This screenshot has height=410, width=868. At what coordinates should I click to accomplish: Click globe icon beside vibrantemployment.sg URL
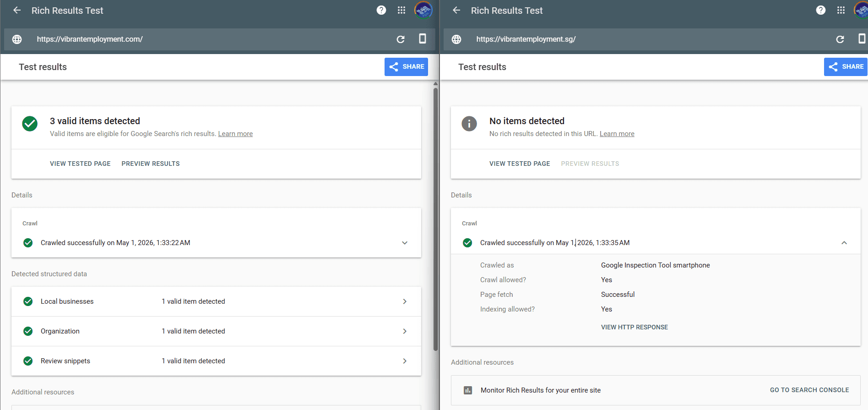click(x=456, y=39)
